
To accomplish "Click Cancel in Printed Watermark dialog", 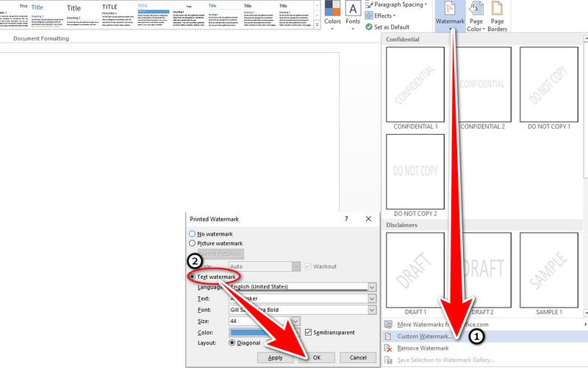I will click(358, 358).
